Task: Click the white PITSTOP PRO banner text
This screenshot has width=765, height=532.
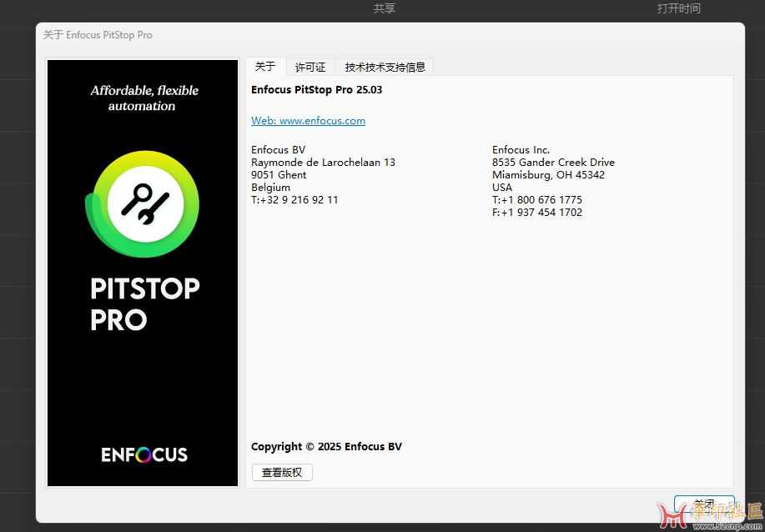Action: click(x=144, y=304)
